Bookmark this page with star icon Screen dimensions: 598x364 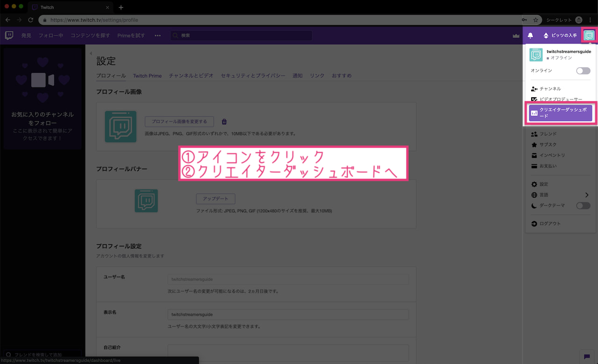point(535,20)
